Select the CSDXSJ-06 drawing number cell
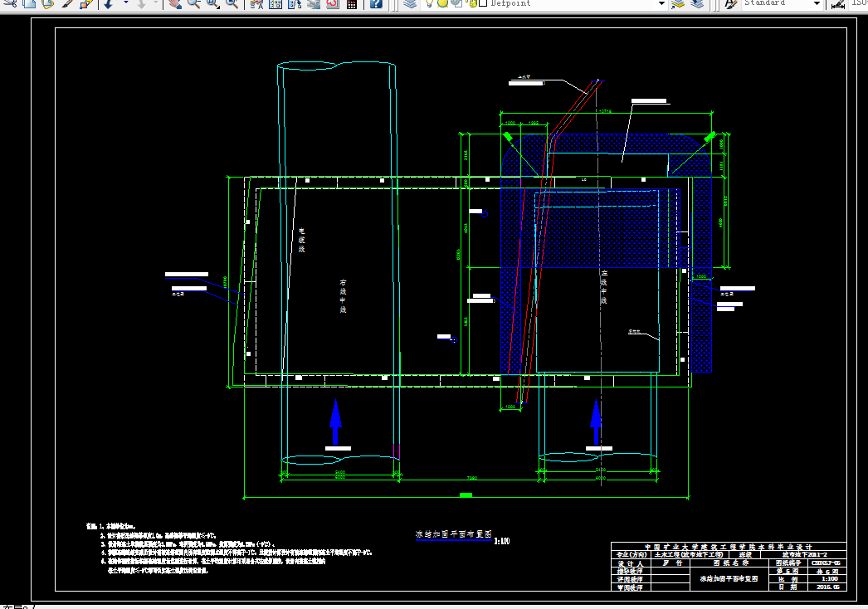 827,563
